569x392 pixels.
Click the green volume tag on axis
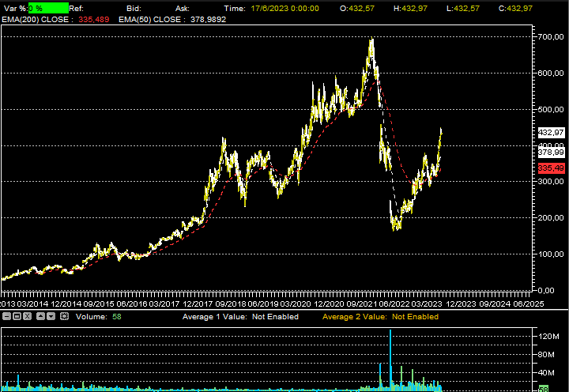tap(544, 389)
